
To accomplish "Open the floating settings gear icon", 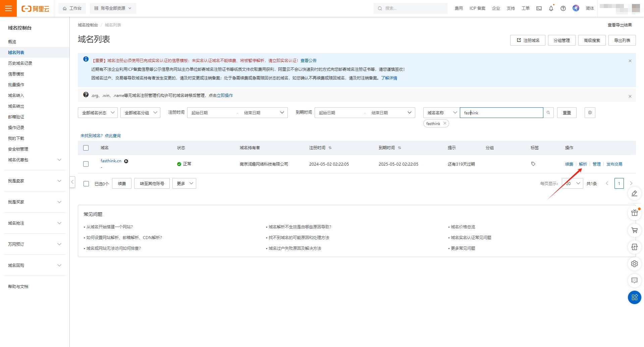I will [634, 264].
